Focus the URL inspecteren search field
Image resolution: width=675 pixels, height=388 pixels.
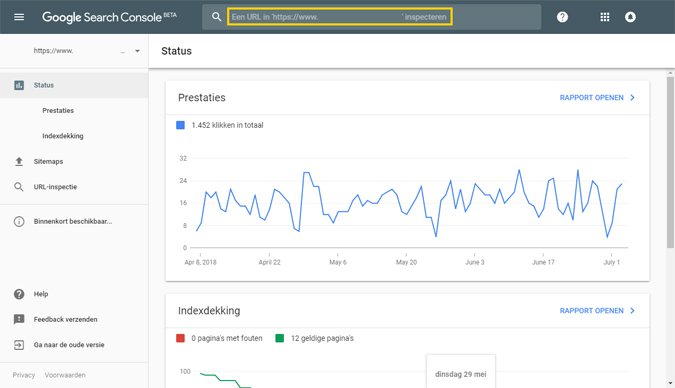[340, 17]
